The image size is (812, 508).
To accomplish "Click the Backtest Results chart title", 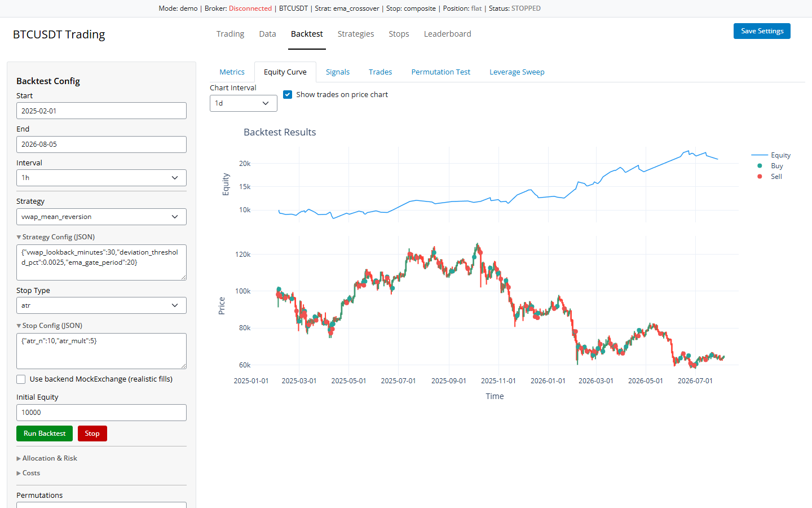I will coord(280,132).
